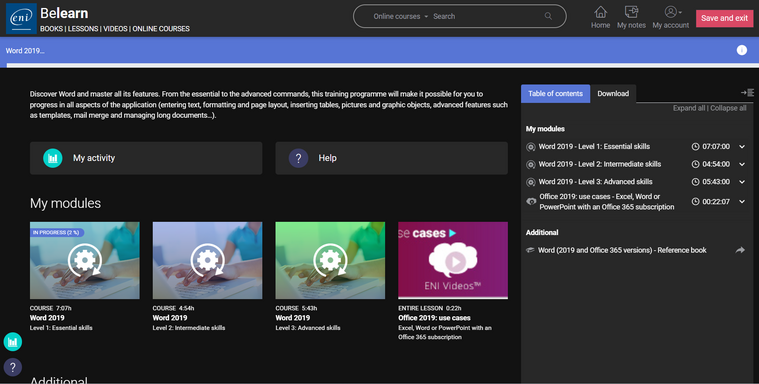This screenshot has height=384, width=759.
Task: Open Word 2019 Level 1 thumbnail in progress
Action: (x=85, y=261)
